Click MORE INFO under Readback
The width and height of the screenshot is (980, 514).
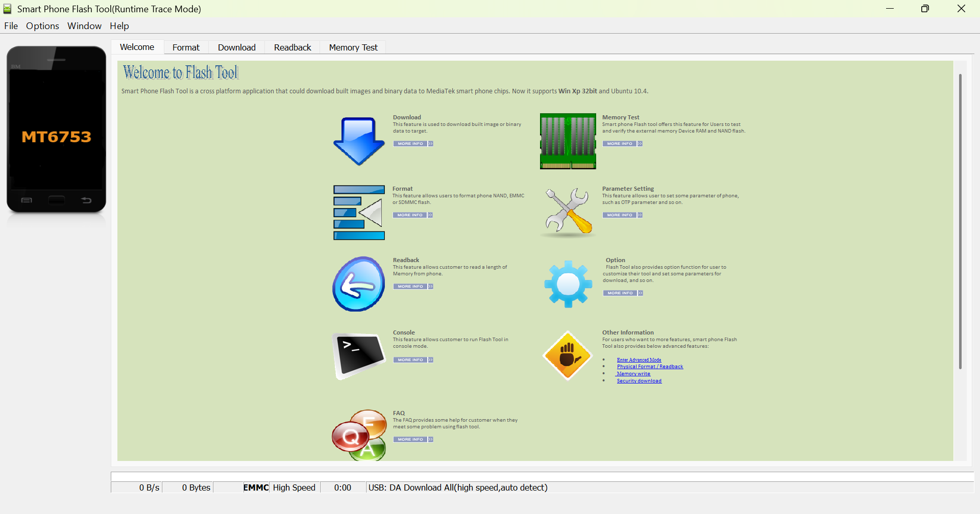tap(410, 287)
